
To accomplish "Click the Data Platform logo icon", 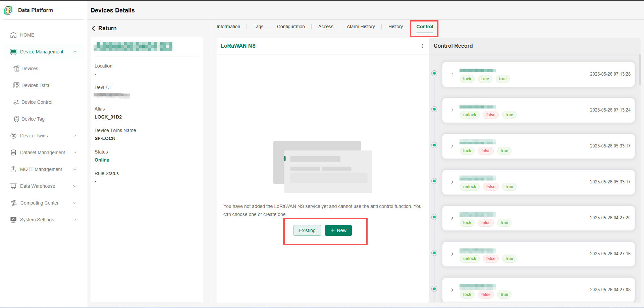I will [x=8, y=10].
